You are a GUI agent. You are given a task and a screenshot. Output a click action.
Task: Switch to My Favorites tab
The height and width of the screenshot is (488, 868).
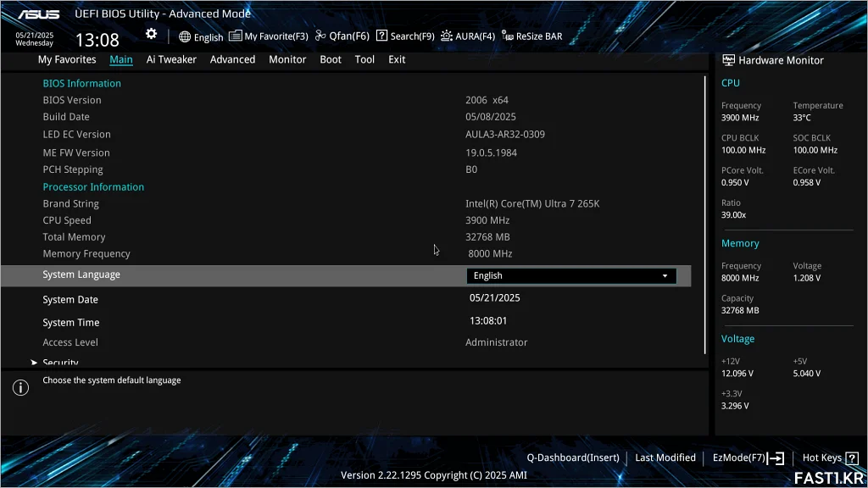coord(67,59)
